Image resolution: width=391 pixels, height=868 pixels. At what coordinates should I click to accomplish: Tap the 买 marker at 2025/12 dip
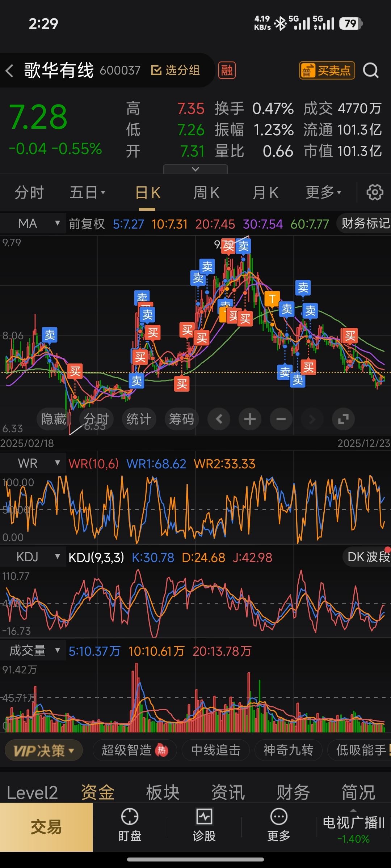(350, 336)
